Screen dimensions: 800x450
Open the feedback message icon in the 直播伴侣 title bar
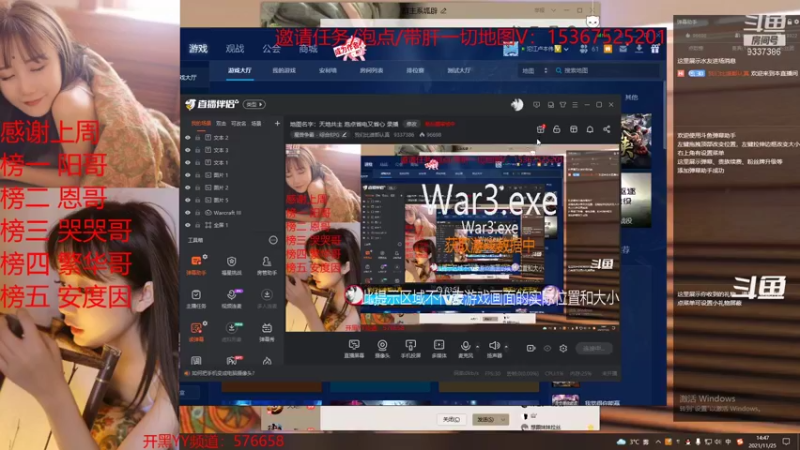[x=536, y=105]
